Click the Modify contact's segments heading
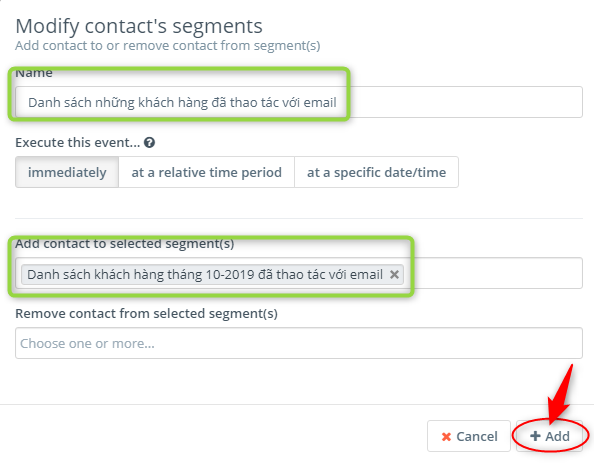 pyautogui.click(x=139, y=26)
